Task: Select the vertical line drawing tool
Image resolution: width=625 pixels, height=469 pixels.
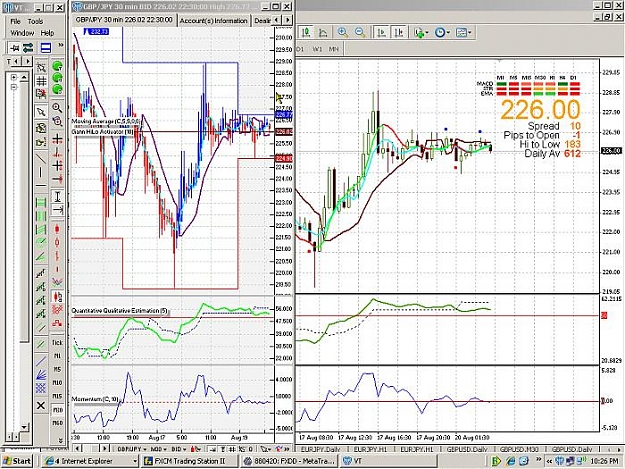Action: tap(41, 172)
